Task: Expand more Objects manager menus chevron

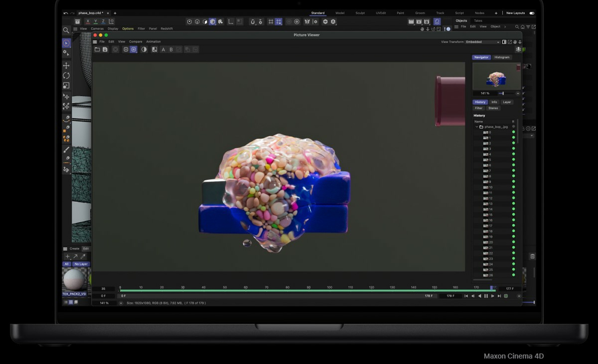Action: pyautogui.click(x=505, y=27)
